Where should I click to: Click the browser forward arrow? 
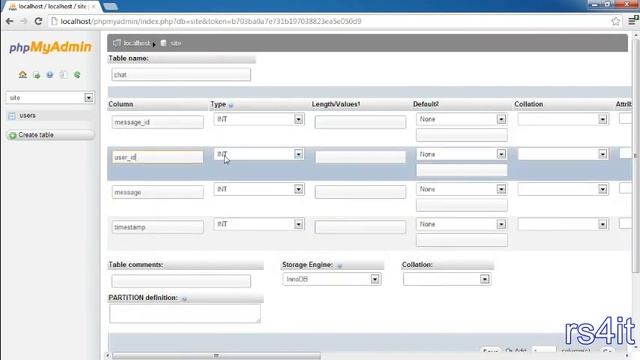(x=24, y=21)
